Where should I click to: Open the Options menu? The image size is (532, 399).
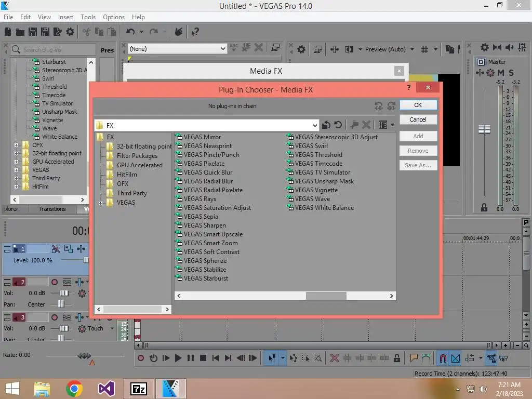pos(114,17)
